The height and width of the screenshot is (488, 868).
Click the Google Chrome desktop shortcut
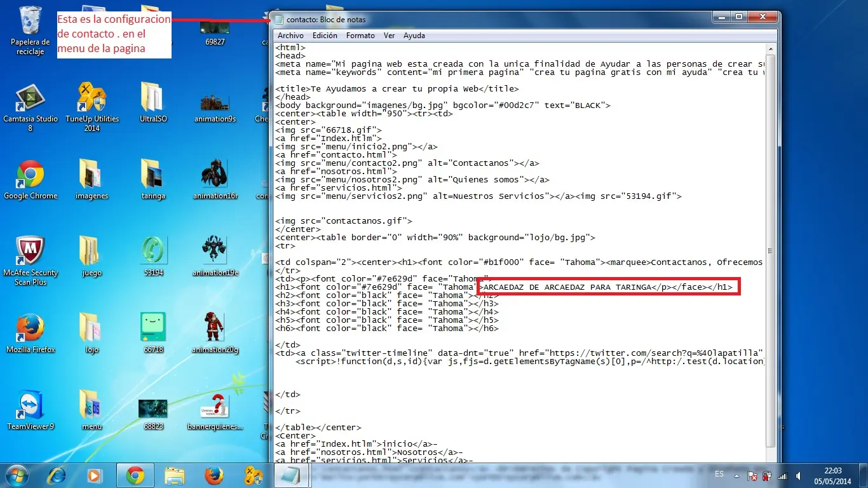click(30, 180)
